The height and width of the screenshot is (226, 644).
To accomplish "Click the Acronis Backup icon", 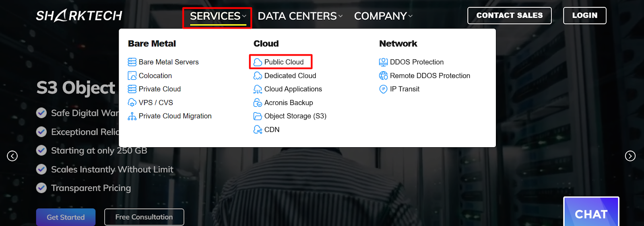I will point(258,103).
